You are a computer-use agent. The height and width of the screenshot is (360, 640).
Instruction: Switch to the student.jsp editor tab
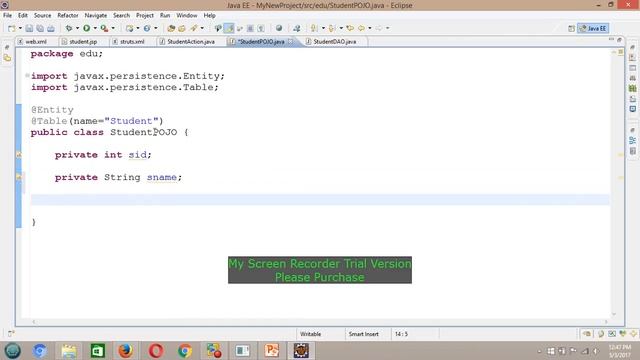point(83,42)
